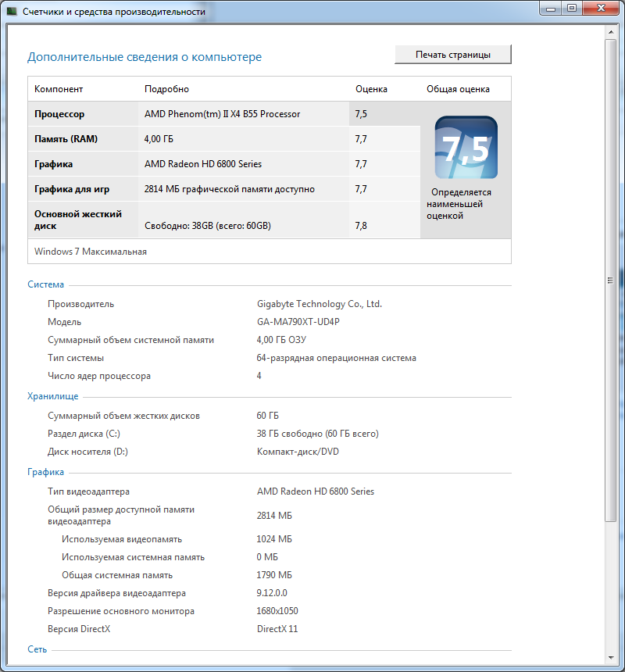Viewport: 625px width, 672px height.
Task: Click the Windows 7 Максимальная edition text
Action: [x=91, y=252]
